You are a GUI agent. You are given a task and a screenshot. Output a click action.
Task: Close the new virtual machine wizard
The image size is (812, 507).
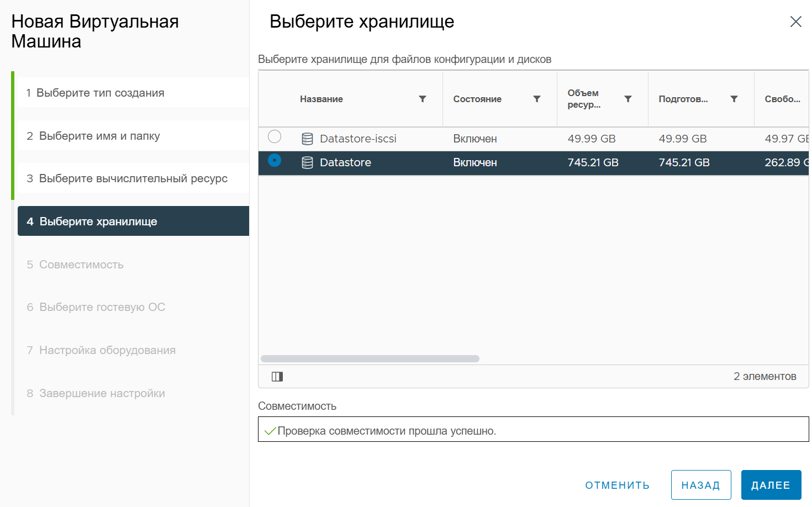pos(796,22)
